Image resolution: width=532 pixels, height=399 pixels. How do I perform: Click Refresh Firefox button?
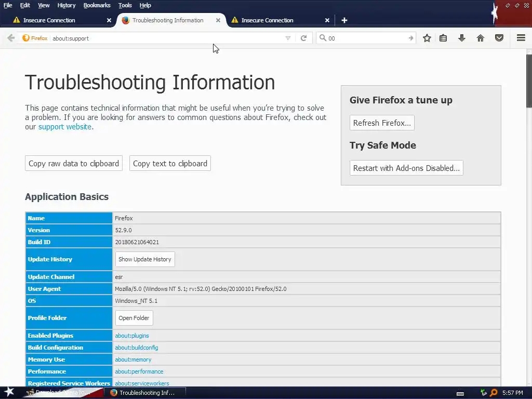click(382, 123)
